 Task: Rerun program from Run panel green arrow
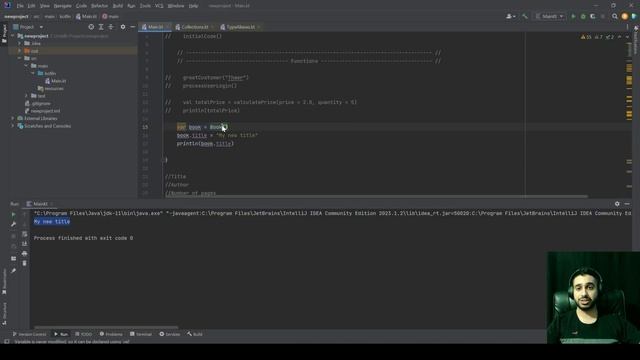point(13,214)
